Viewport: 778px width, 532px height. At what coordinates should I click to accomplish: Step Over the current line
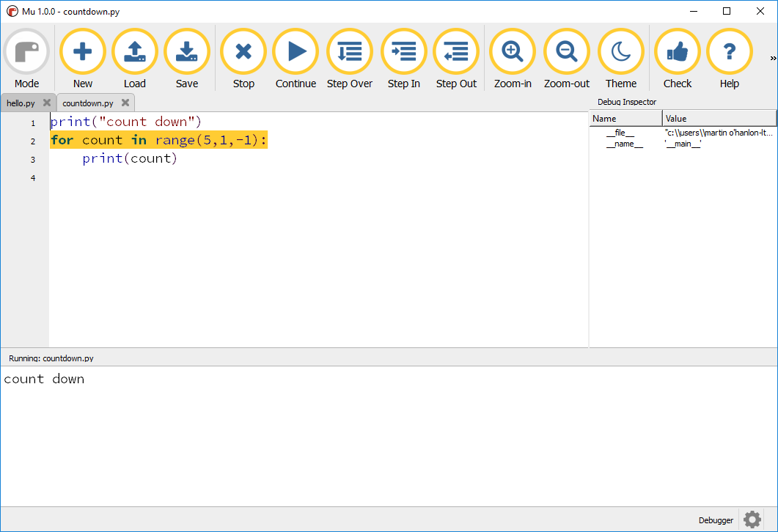(350, 52)
